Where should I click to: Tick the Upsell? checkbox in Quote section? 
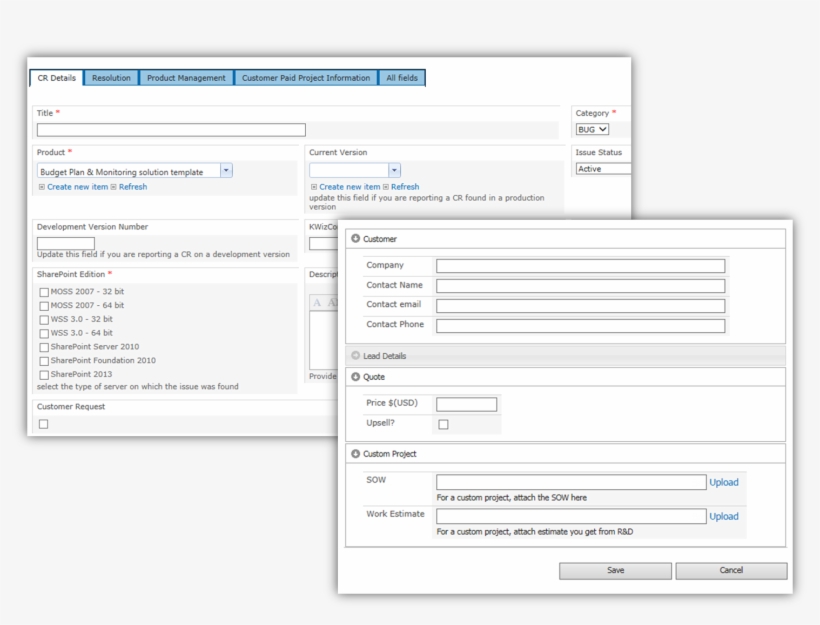(x=442, y=425)
